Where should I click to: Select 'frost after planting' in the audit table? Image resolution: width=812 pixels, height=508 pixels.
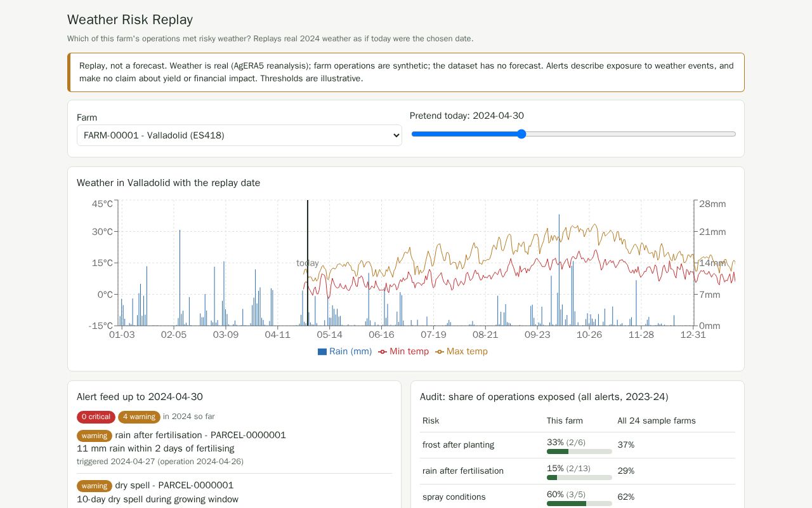click(x=458, y=445)
